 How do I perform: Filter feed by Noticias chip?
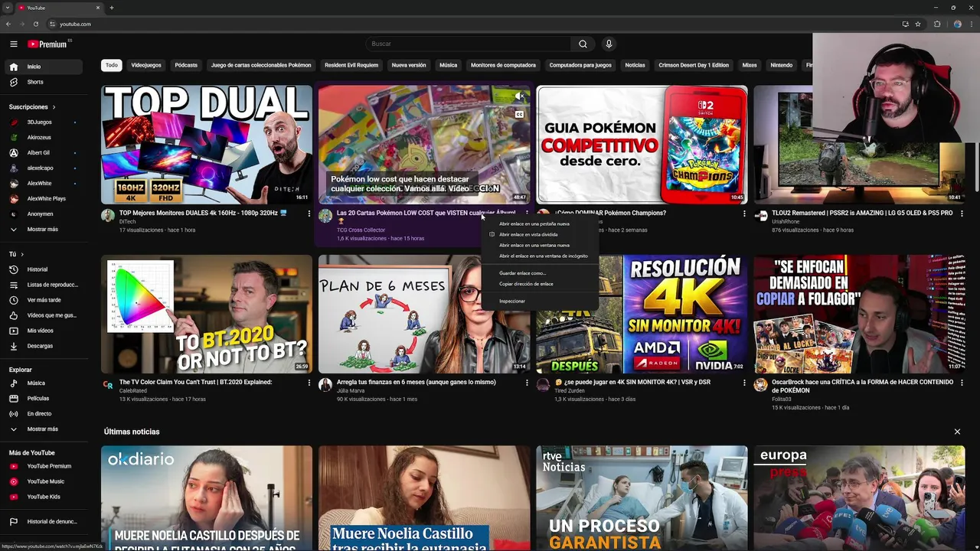635,65
